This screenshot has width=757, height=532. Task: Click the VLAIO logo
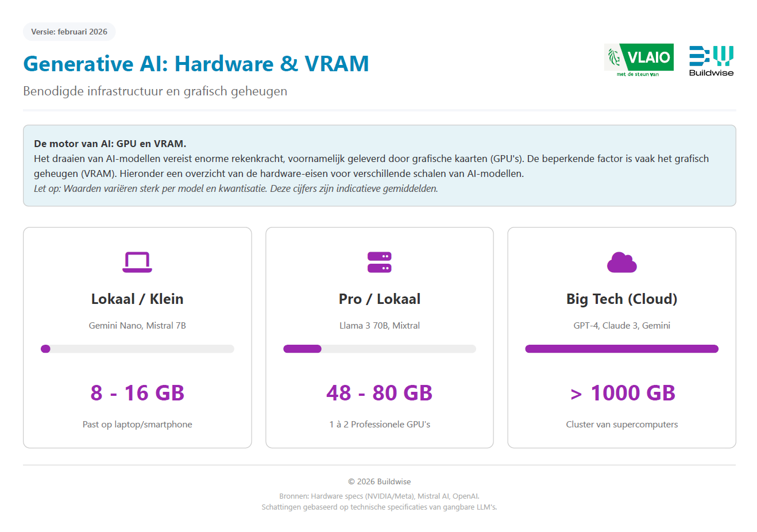[639, 60]
